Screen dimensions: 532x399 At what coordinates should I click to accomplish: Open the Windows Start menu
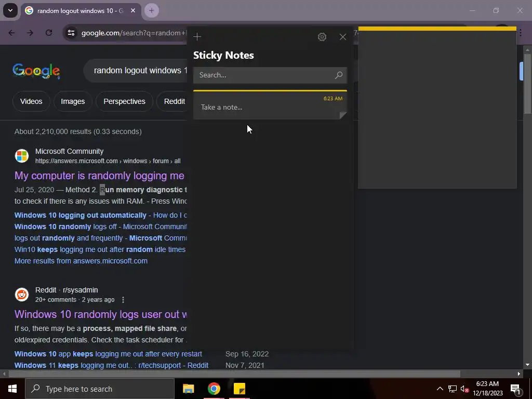point(12,389)
